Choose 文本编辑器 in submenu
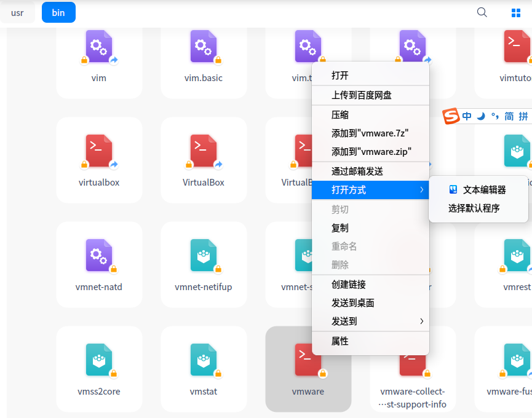Image resolution: width=532 pixels, height=418 pixels. pos(478,190)
